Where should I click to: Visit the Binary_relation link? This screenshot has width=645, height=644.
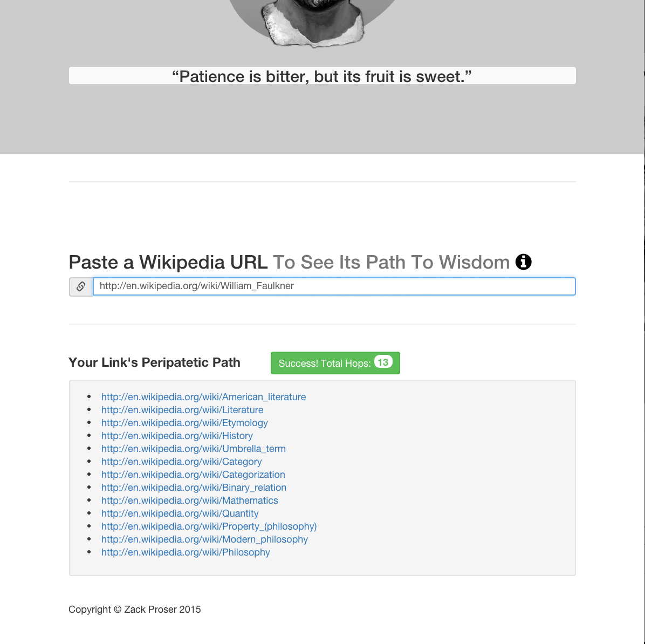[194, 487]
